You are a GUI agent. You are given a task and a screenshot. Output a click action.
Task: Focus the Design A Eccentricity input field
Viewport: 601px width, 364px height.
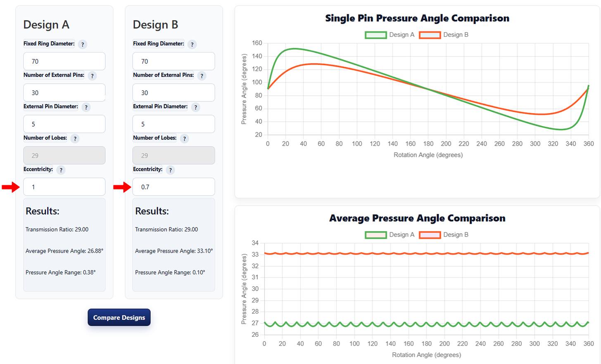pos(64,187)
